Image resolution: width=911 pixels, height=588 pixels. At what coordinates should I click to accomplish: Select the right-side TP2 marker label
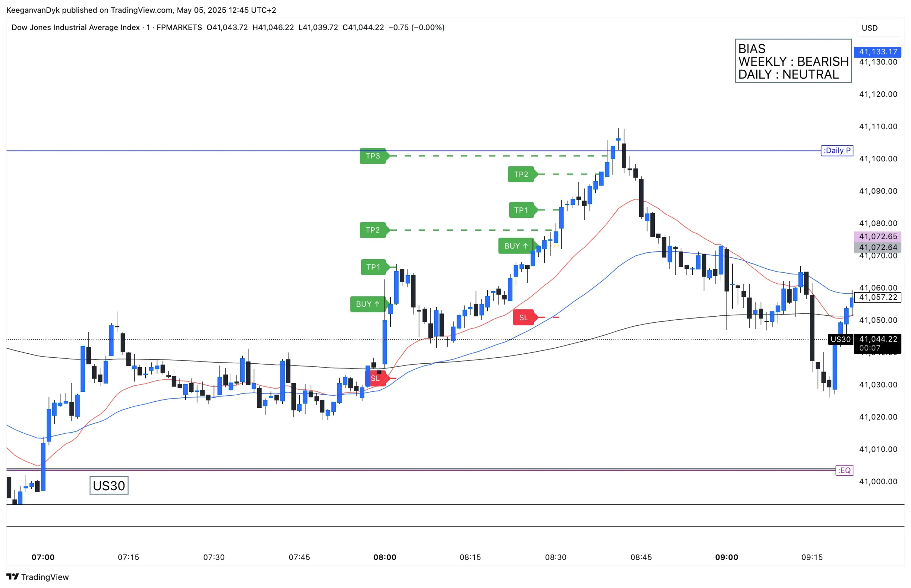(x=521, y=175)
